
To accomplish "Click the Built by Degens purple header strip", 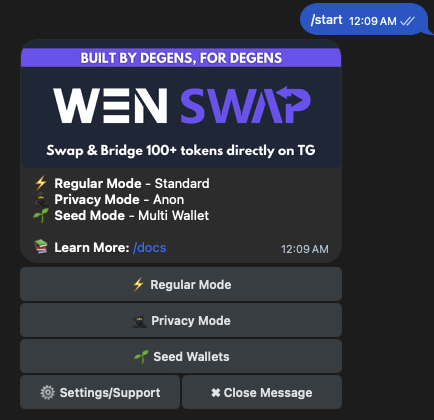I will tap(181, 58).
